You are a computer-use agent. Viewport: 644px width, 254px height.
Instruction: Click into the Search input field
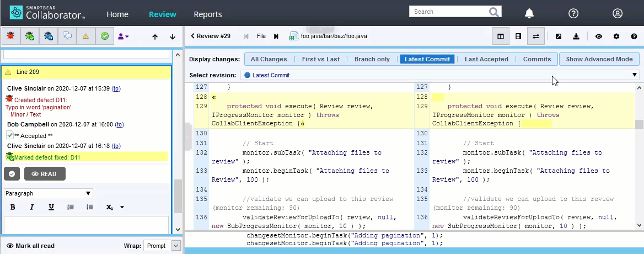pos(447,12)
